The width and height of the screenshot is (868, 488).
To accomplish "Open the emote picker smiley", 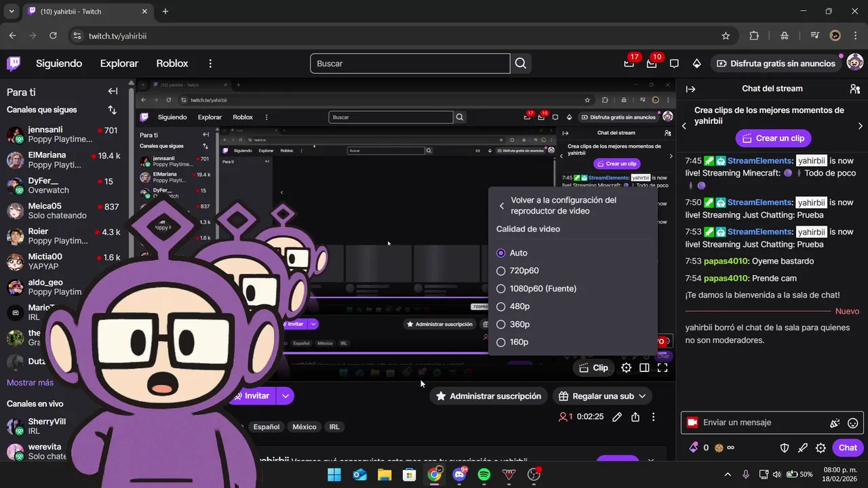I will click(853, 423).
